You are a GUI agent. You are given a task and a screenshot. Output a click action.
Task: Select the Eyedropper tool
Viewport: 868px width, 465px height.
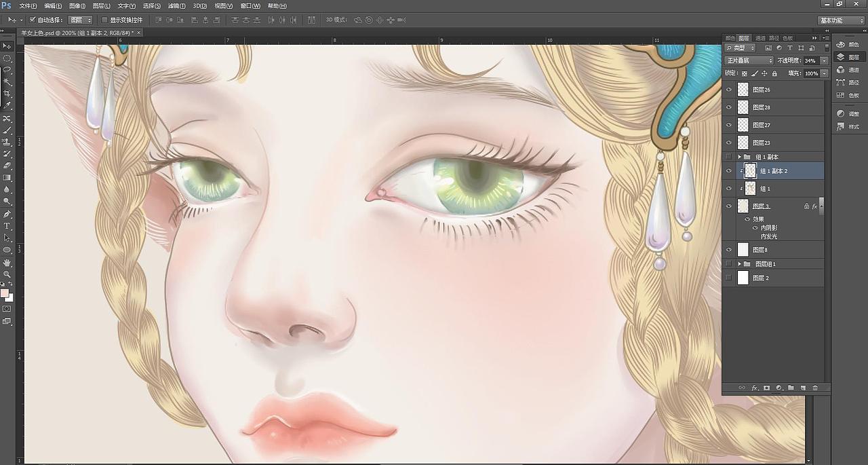7,105
